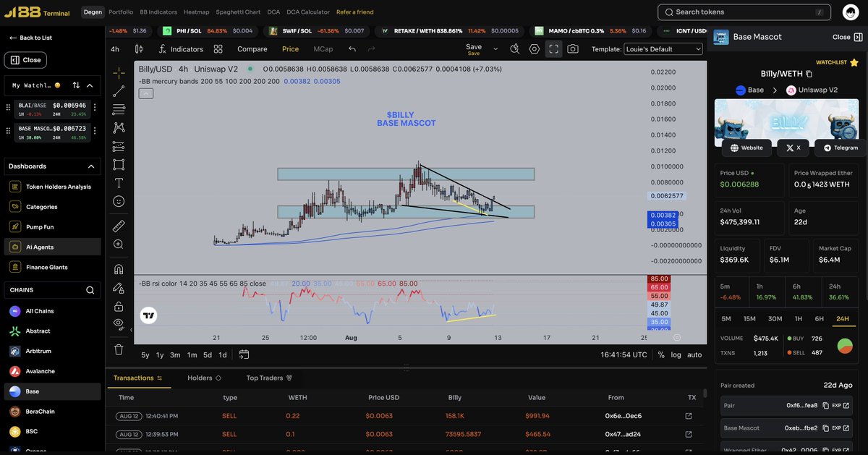Select the zoom in tool

click(119, 244)
